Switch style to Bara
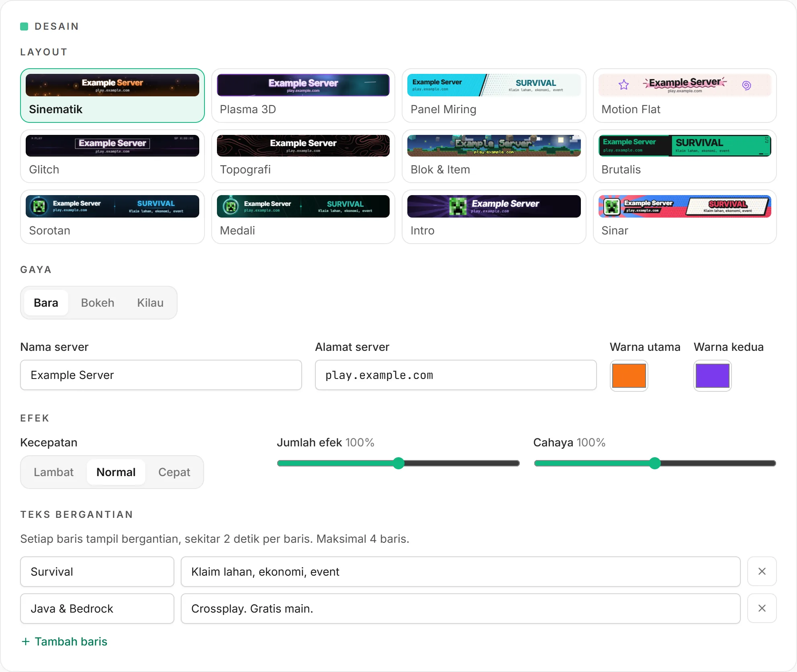The width and height of the screenshot is (797, 672). point(46,303)
